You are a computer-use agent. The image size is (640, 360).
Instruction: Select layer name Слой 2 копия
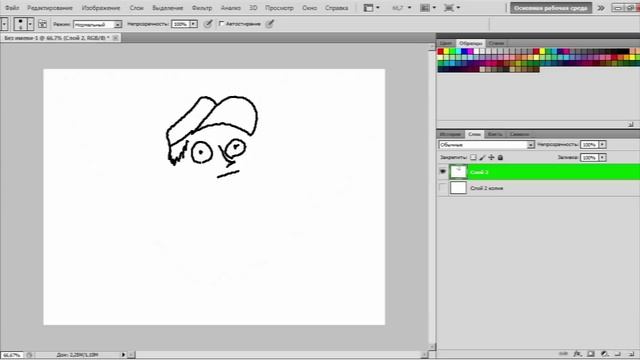[x=487, y=188]
